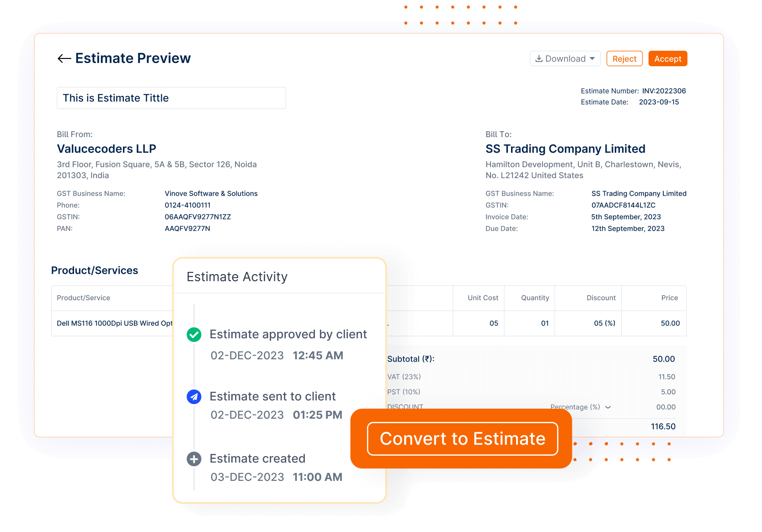This screenshot has width=762, height=532.
Task: Click the Estimate Activity heading
Action: point(237,277)
